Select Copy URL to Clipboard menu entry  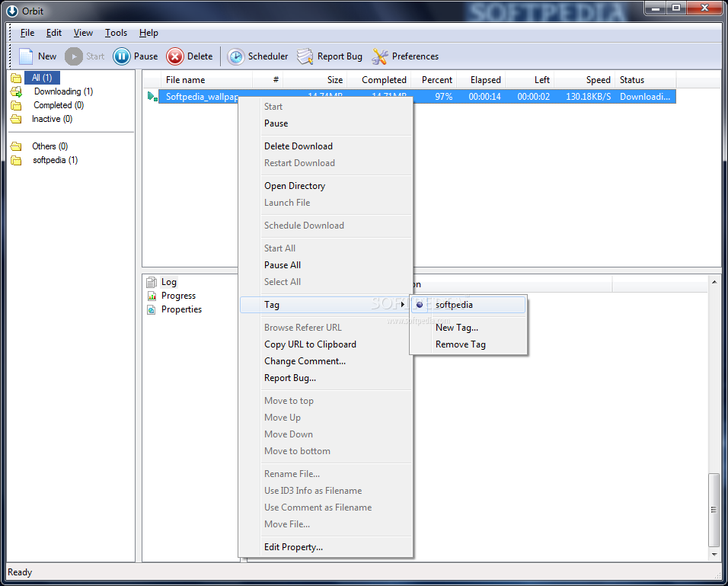(310, 344)
